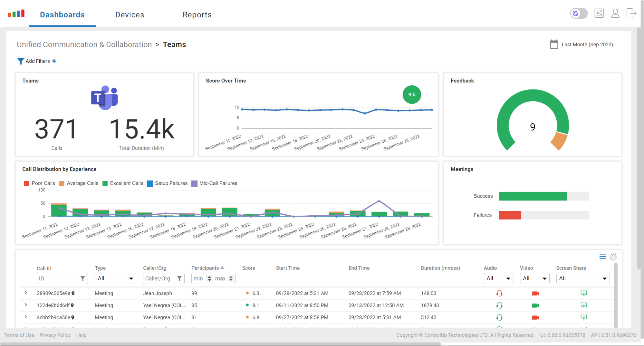Sort by the Participants column header
644x346 pixels.
point(207,268)
